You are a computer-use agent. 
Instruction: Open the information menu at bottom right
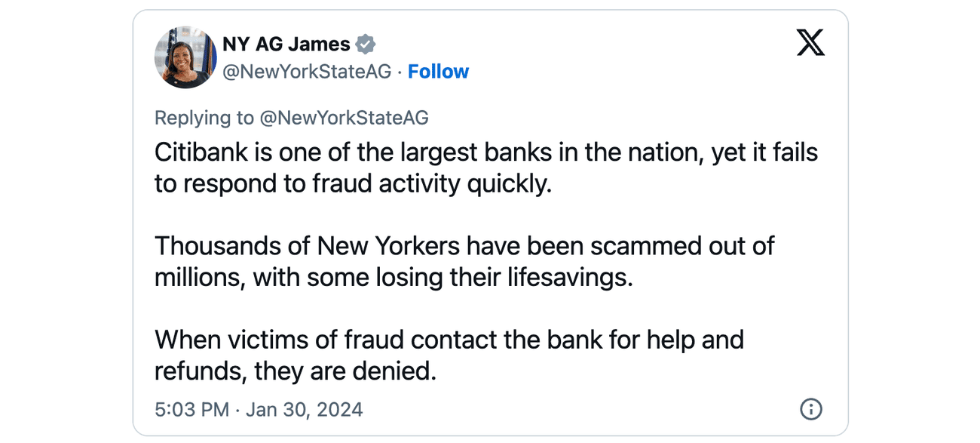810,409
